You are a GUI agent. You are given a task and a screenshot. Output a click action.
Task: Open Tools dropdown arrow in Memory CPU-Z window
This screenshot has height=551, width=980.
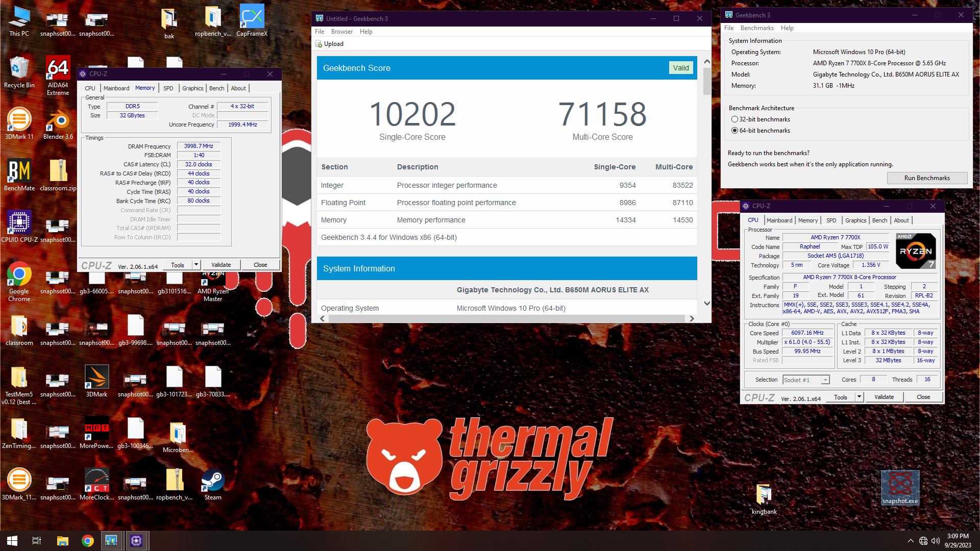pos(196,265)
